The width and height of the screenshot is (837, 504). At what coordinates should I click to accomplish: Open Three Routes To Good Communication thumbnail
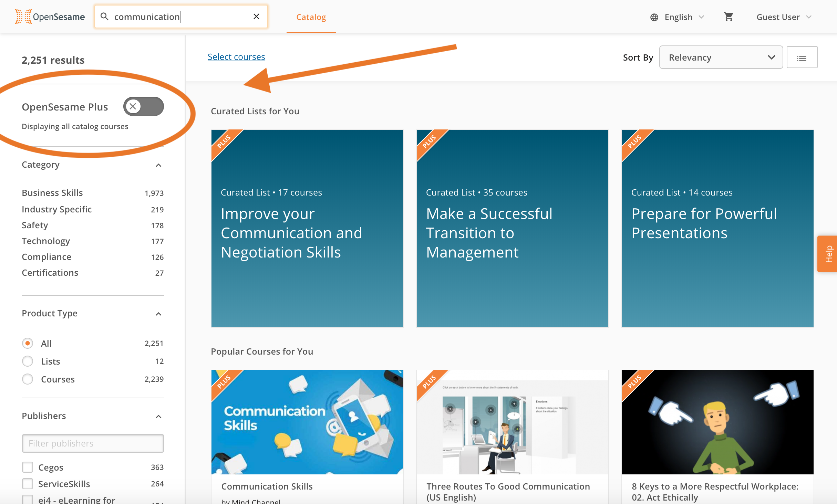(x=512, y=422)
